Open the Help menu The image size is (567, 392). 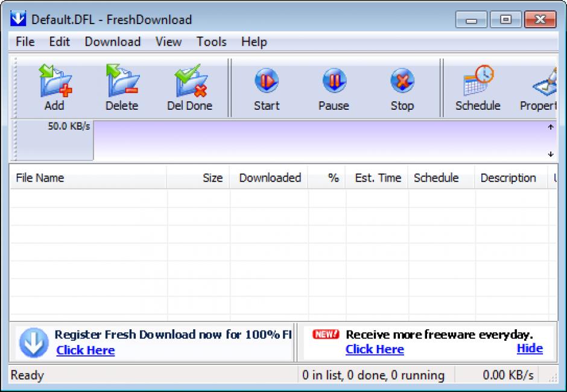click(254, 42)
